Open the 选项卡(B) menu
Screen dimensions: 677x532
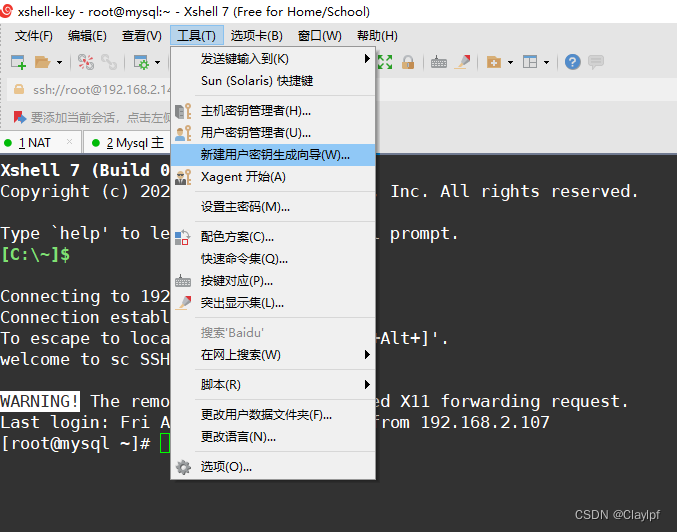(x=256, y=35)
